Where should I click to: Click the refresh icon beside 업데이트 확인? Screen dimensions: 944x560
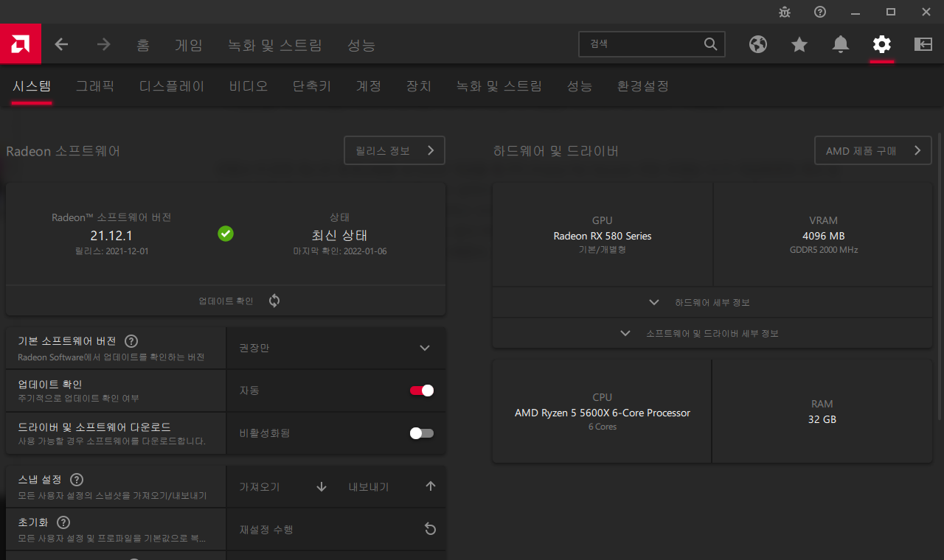coord(274,301)
